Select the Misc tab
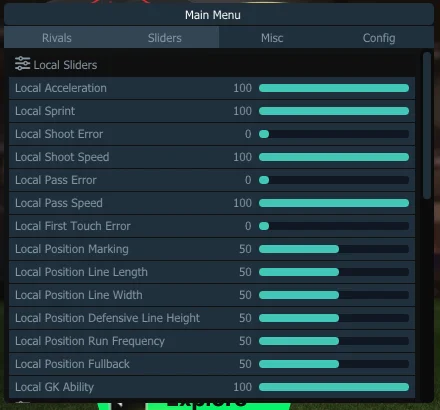This screenshot has width=440, height=410. [x=272, y=38]
